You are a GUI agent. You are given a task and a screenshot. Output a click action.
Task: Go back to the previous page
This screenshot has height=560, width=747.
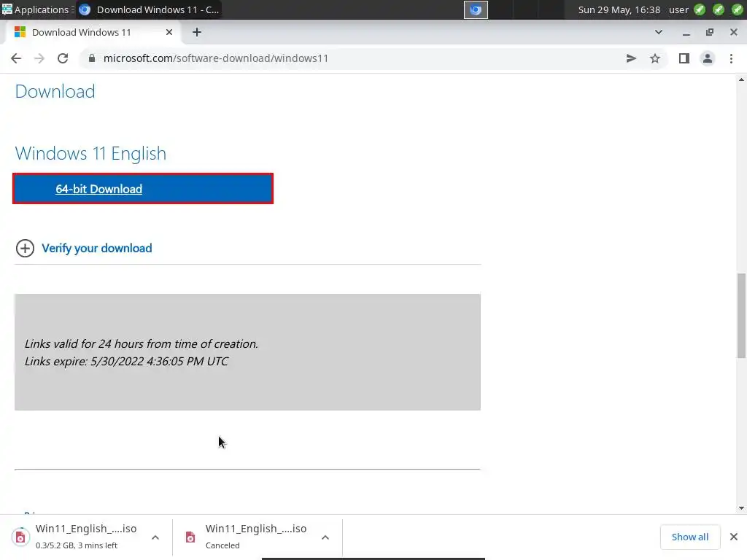pyautogui.click(x=16, y=58)
